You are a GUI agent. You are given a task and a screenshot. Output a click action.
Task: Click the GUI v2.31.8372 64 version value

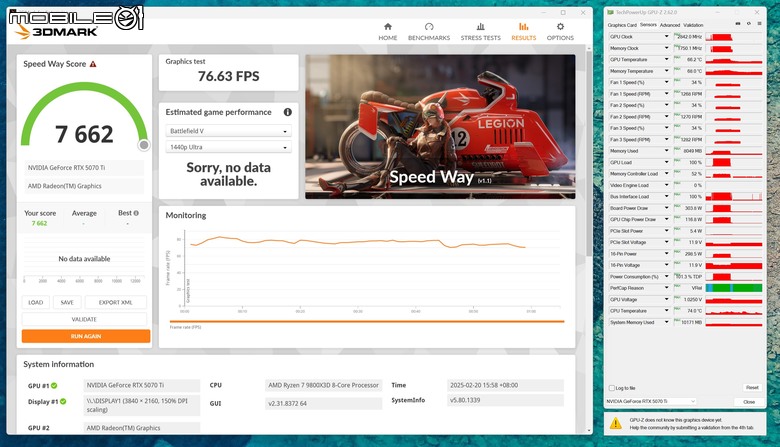[x=323, y=404]
